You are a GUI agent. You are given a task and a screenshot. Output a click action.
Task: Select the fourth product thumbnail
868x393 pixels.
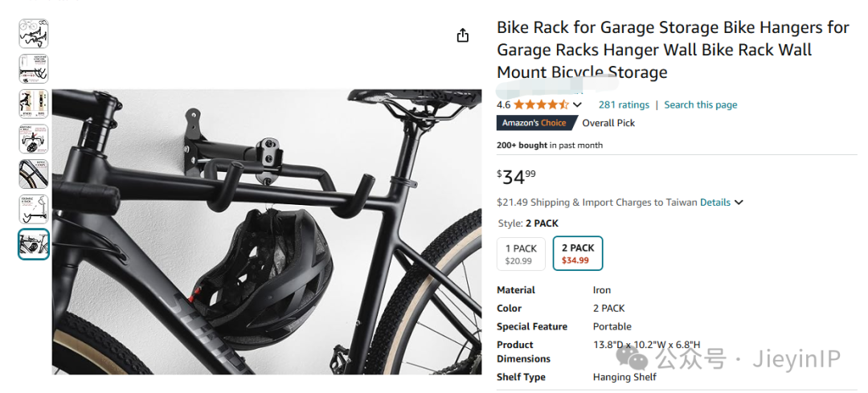(x=34, y=139)
